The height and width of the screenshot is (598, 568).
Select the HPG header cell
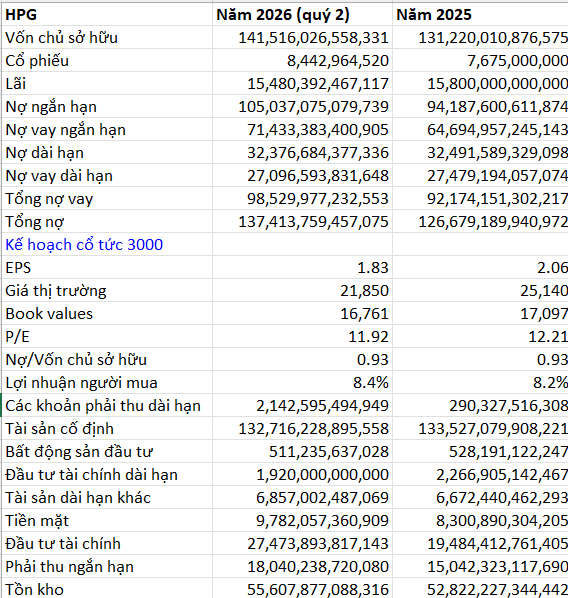(107, 14)
